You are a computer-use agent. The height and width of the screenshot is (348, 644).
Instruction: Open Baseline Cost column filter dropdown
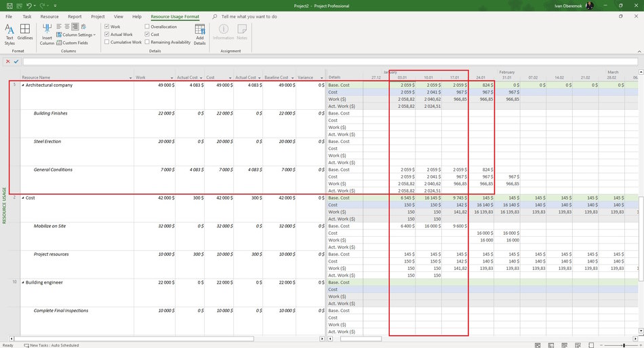pyautogui.click(x=292, y=77)
